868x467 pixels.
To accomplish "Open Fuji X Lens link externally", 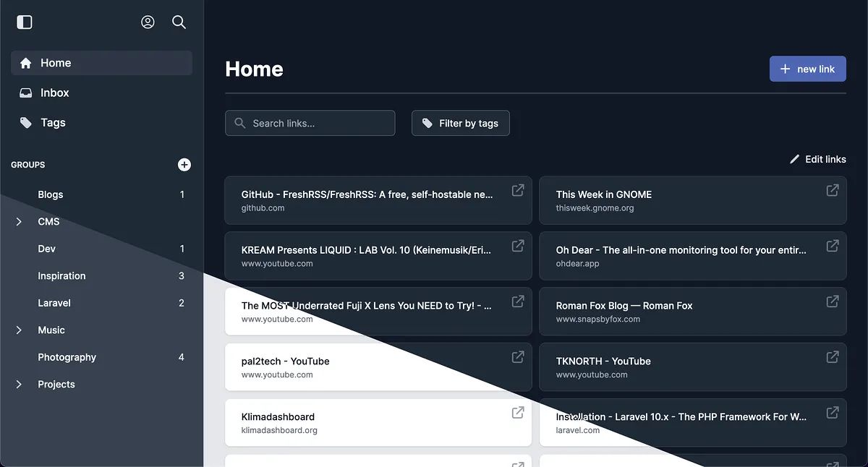I will (518, 301).
